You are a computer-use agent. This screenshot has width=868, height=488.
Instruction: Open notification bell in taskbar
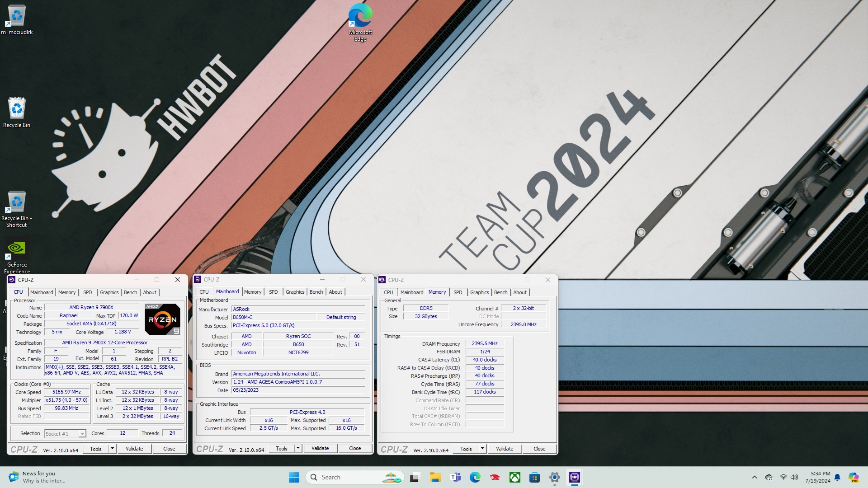837,477
